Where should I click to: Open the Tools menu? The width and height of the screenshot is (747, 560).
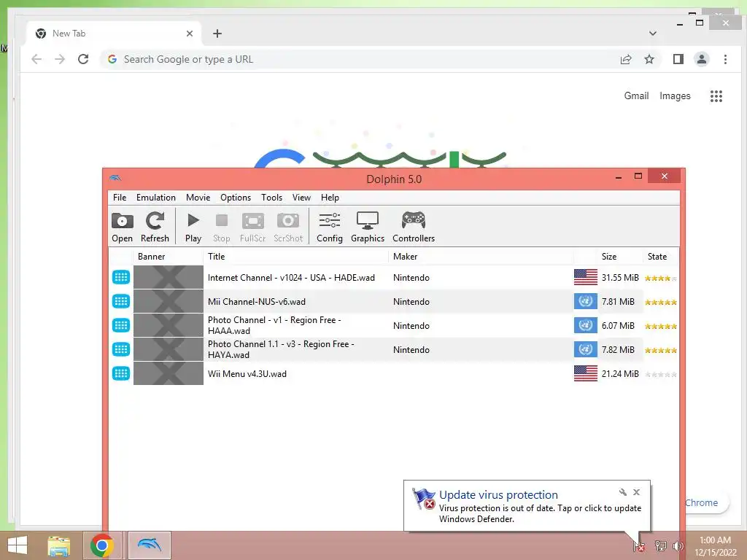click(271, 197)
